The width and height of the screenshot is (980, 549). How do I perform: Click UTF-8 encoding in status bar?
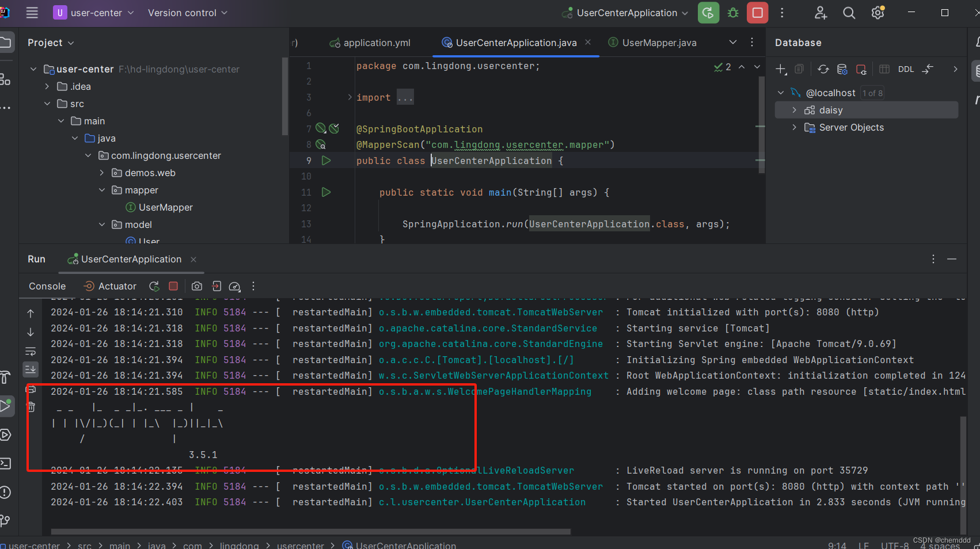pyautogui.click(x=895, y=545)
